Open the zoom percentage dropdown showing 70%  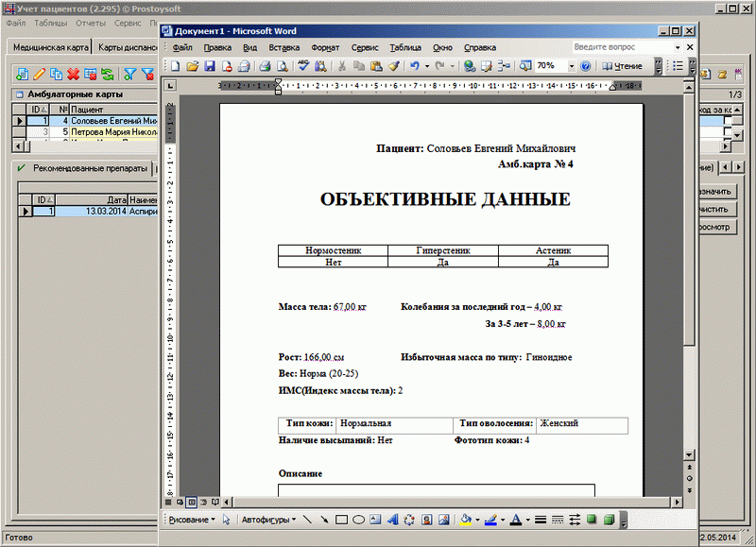coord(570,66)
